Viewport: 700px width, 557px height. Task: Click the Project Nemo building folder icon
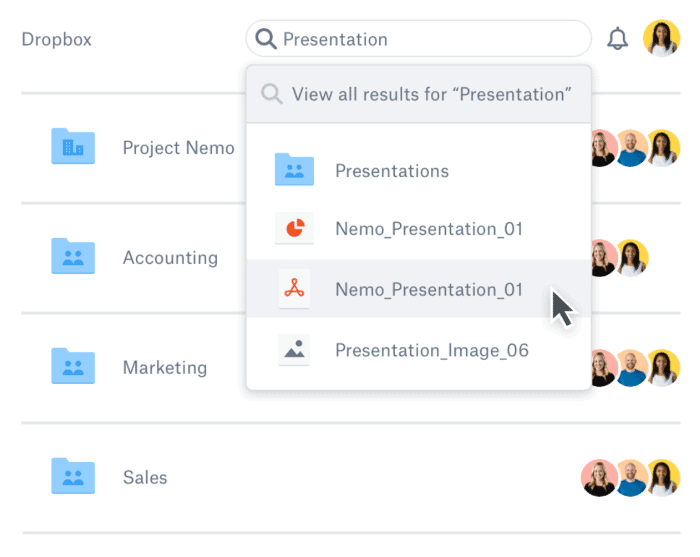73,146
